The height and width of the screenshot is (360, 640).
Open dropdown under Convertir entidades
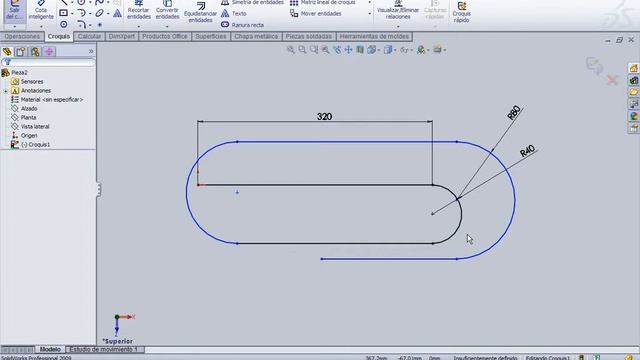coord(167,27)
